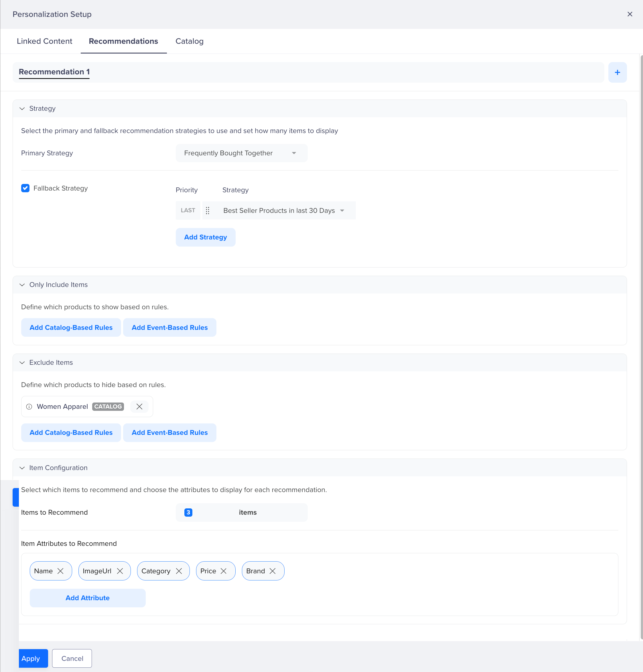Viewport: 643px width, 672px height.
Task: Remove the ImageUrl attribute chip
Action: pyautogui.click(x=120, y=571)
